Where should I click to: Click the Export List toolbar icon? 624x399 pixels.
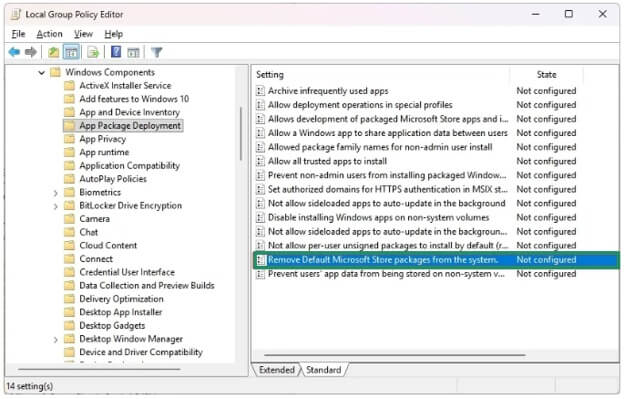(x=93, y=52)
